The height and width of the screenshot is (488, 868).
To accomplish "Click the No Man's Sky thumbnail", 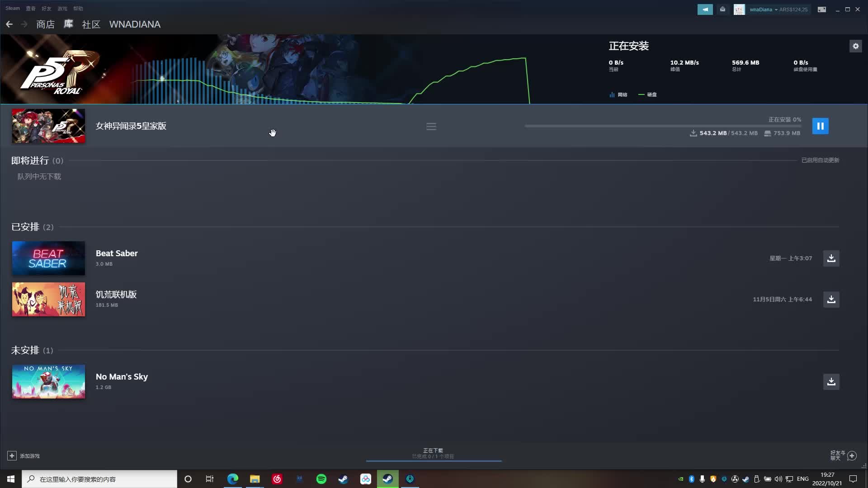I will [48, 382].
